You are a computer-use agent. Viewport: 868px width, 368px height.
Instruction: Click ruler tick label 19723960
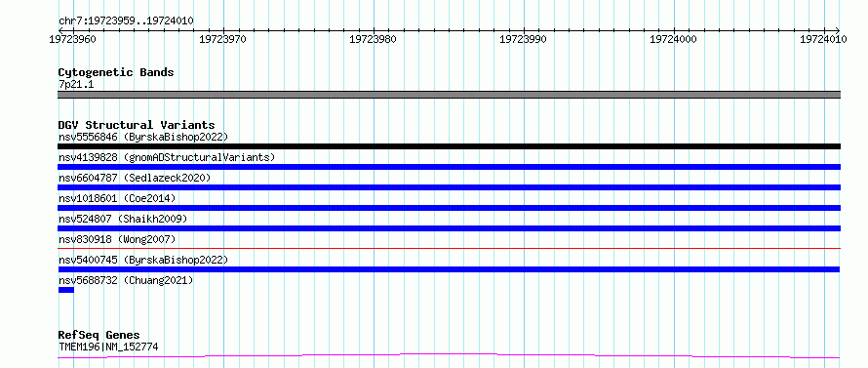tap(72, 39)
